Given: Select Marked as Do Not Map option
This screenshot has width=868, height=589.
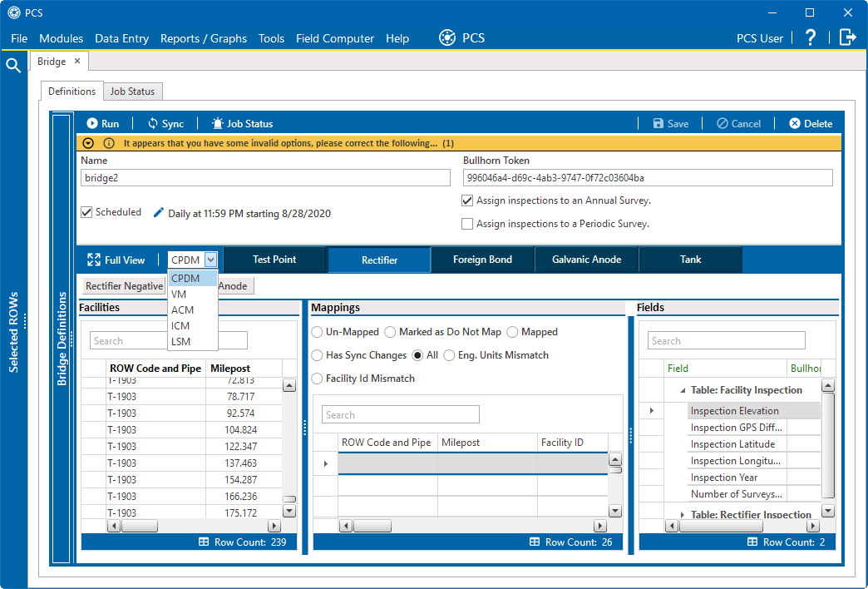Looking at the screenshot, I should point(390,332).
